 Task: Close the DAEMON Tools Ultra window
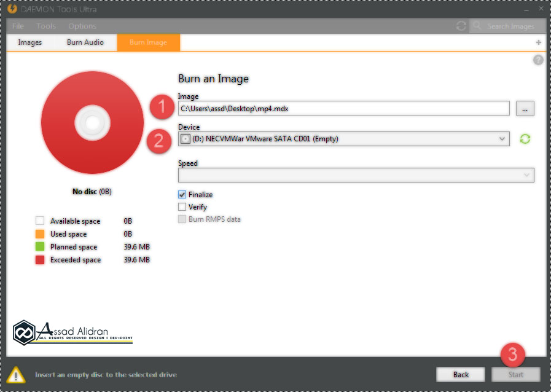click(541, 9)
